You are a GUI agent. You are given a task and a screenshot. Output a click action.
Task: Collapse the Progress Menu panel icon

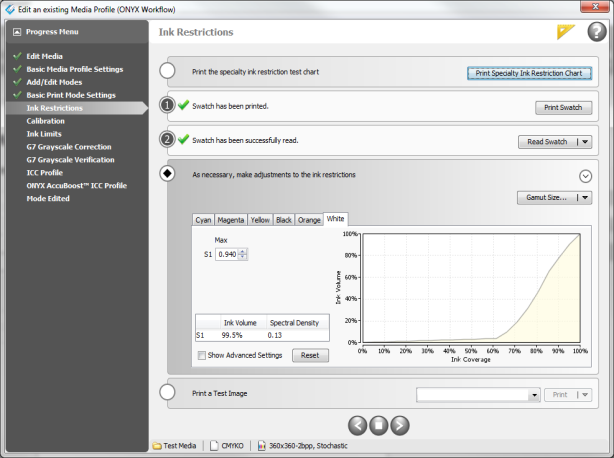coord(17,32)
